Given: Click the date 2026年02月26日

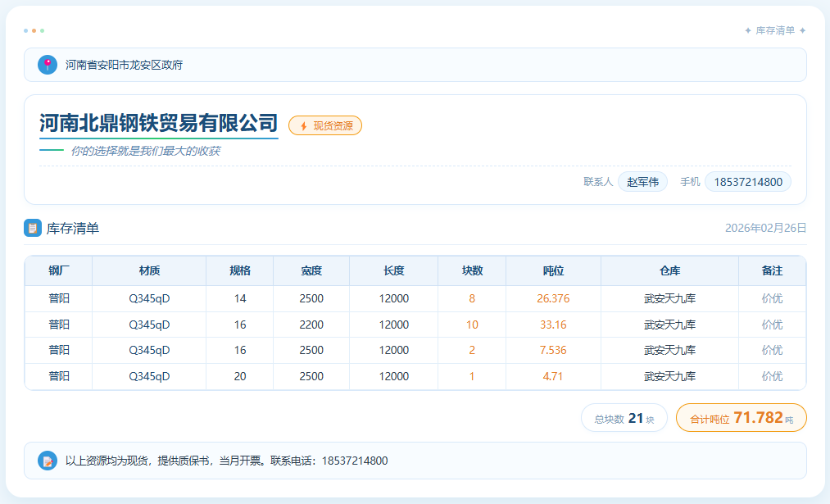Looking at the screenshot, I should pyautogui.click(x=765, y=228).
